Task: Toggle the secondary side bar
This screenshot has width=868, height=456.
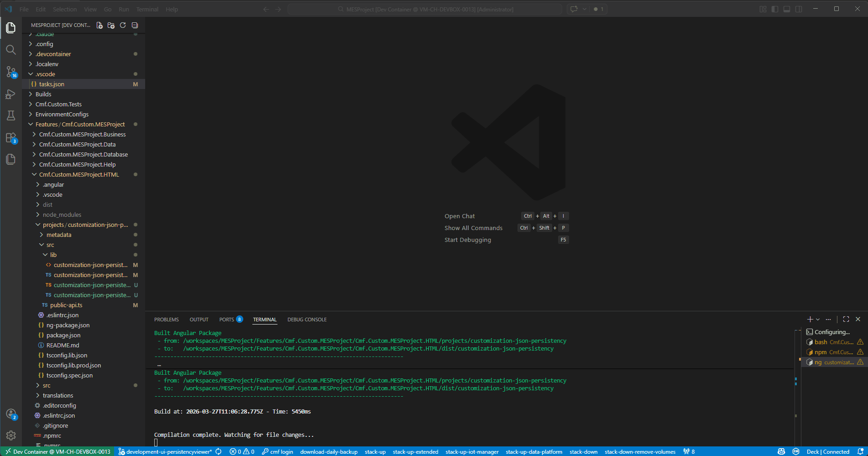Action: coord(799,9)
